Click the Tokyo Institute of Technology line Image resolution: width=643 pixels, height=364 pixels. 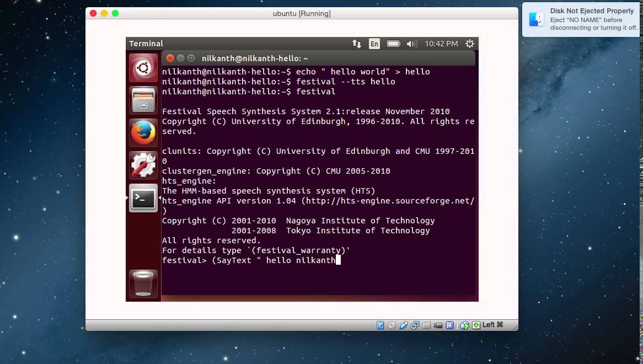[x=330, y=231]
